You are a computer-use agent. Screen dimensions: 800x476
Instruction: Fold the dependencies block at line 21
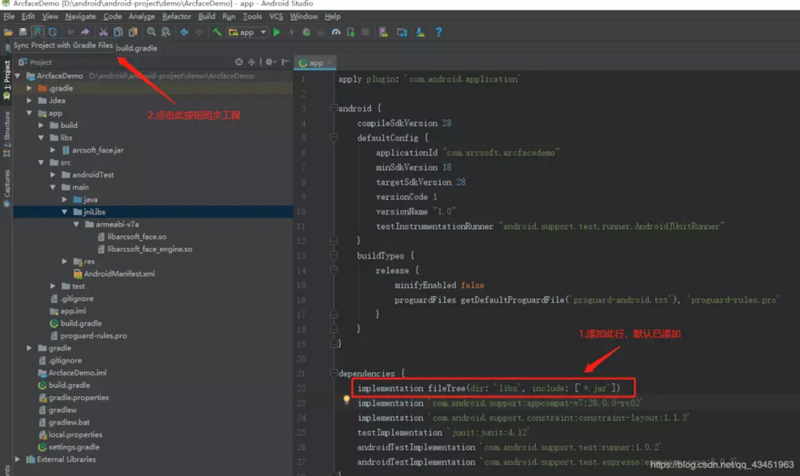(x=334, y=373)
